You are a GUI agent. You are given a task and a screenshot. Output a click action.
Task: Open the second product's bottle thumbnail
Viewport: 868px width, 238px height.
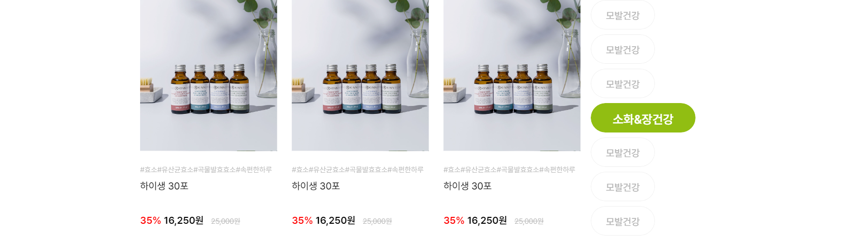[x=360, y=75]
